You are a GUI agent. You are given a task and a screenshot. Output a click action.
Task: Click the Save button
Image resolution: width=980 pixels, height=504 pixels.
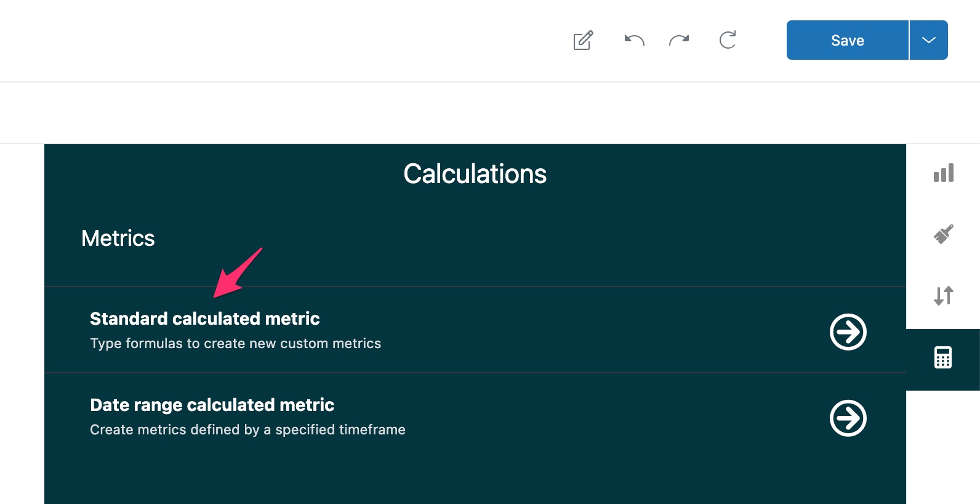[x=847, y=39]
